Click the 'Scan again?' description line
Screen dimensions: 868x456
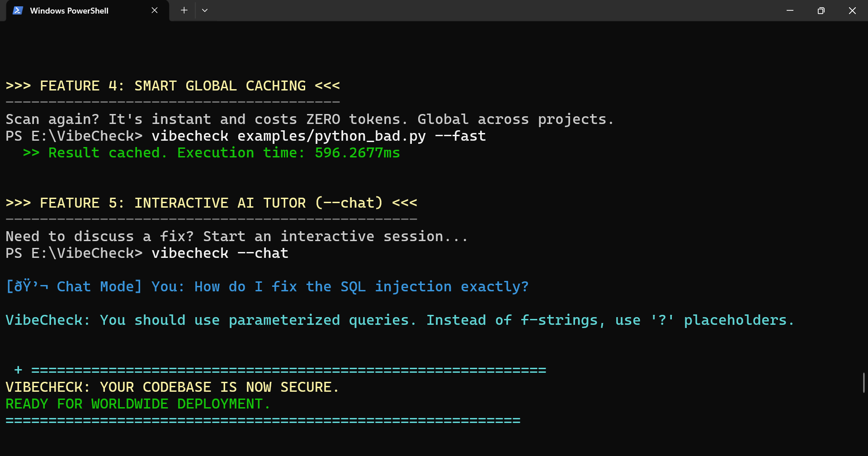click(x=310, y=119)
